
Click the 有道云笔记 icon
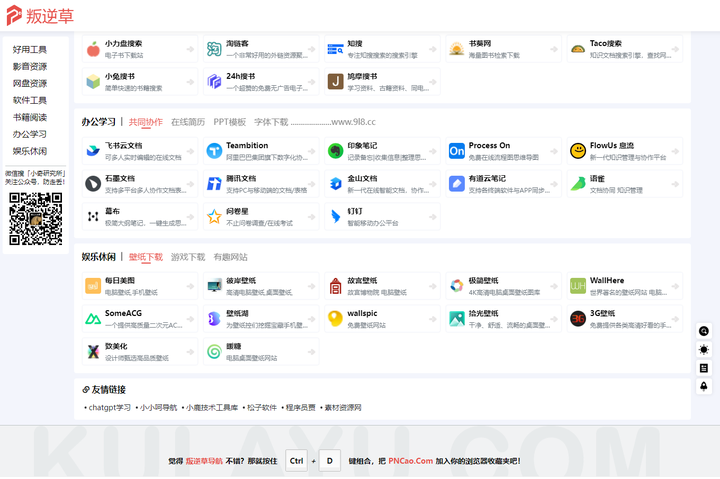[457, 184]
